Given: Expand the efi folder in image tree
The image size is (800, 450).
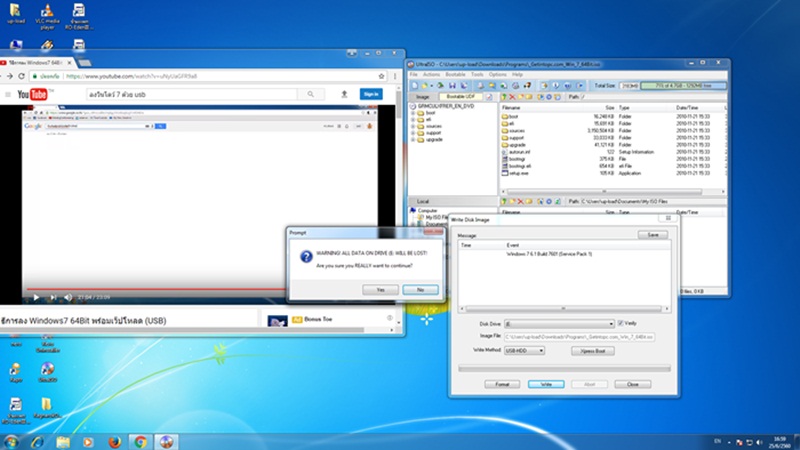Looking at the screenshot, I should (413, 119).
